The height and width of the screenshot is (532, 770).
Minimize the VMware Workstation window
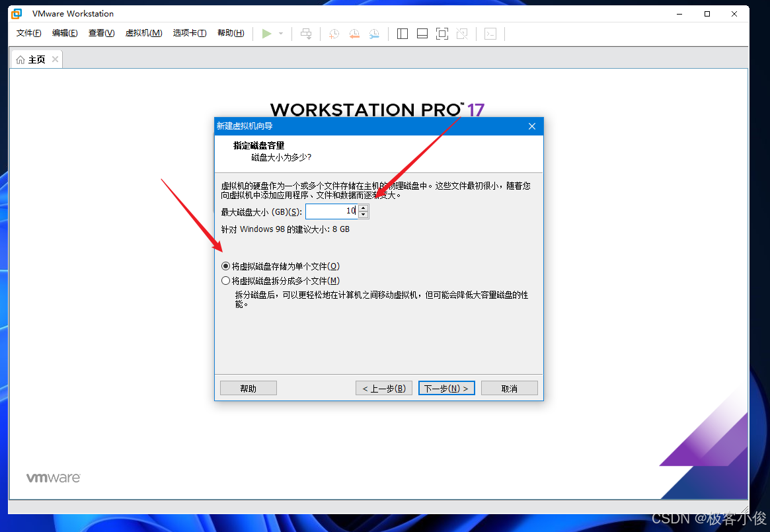pos(679,14)
